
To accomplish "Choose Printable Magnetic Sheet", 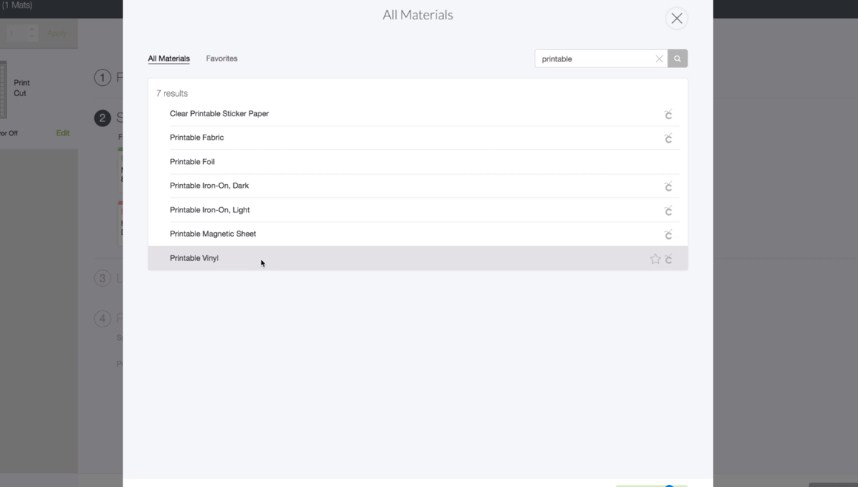I will [x=418, y=234].
